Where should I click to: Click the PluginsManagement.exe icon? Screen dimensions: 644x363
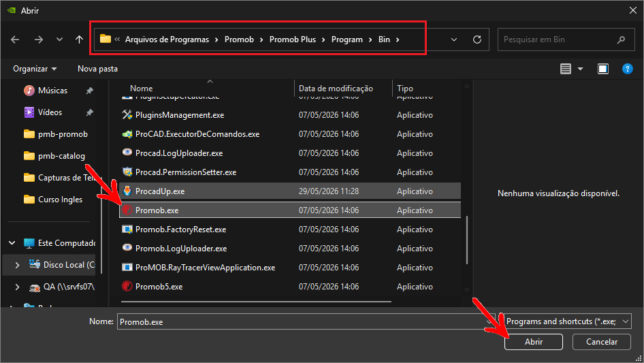(127, 114)
